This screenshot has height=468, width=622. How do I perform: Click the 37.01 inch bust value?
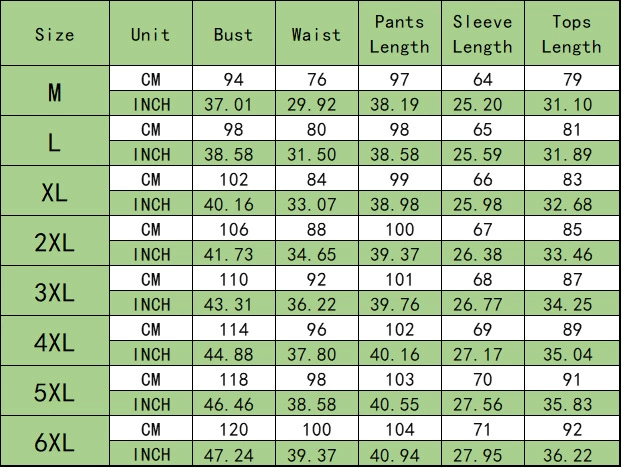click(233, 104)
